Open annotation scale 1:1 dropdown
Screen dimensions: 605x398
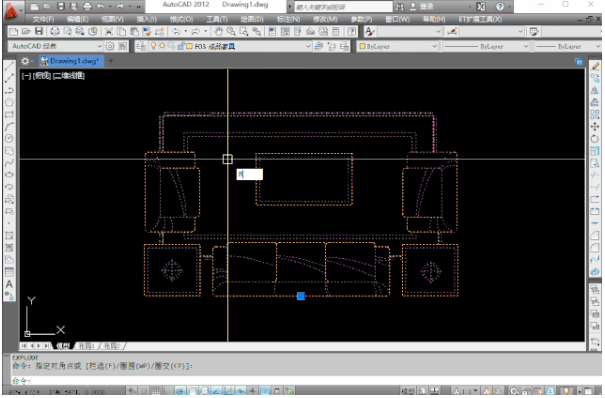(466, 391)
